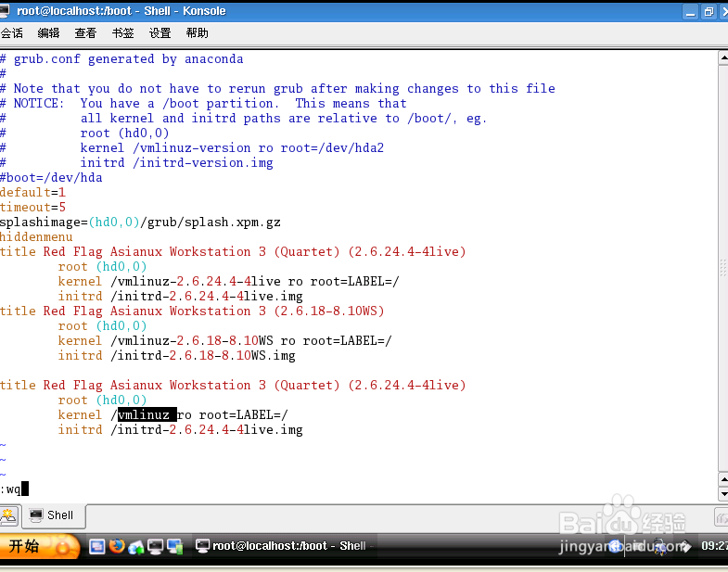Click the 开始 start menu button

point(39,546)
